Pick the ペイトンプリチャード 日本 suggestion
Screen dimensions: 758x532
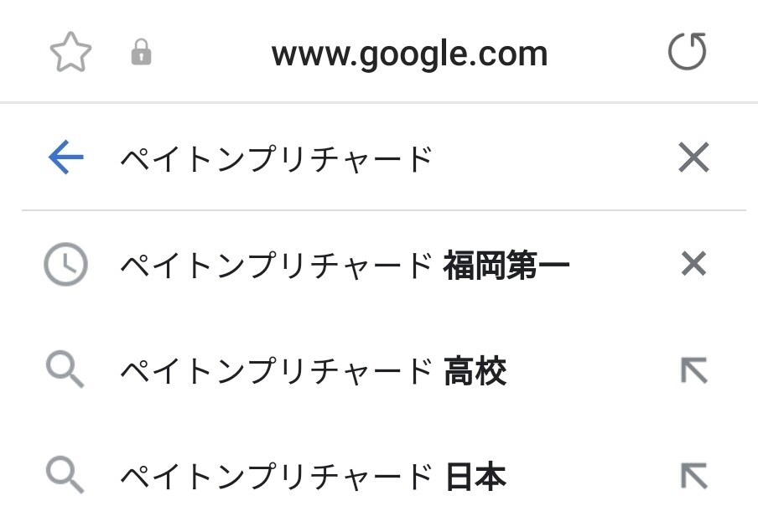312,477
